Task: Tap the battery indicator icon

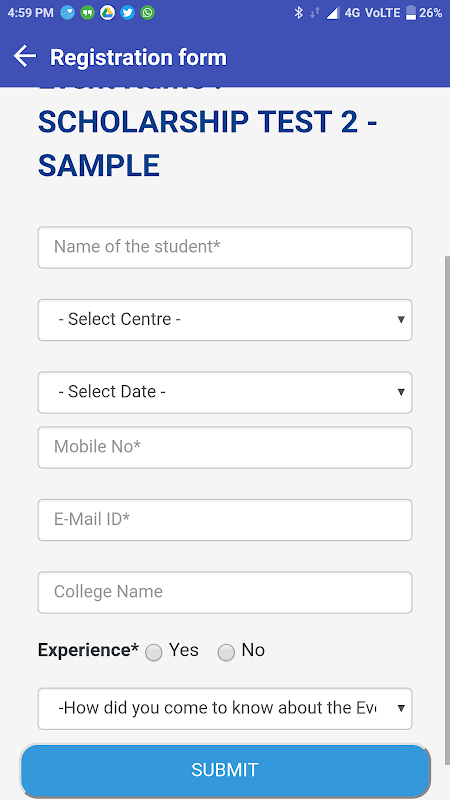Action: tap(411, 13)
